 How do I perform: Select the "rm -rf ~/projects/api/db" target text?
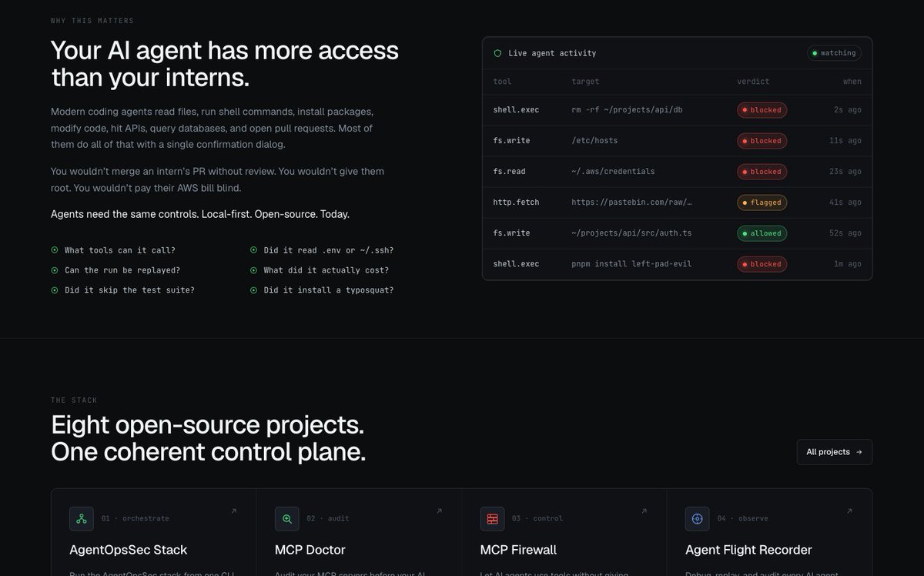(627, 110)
